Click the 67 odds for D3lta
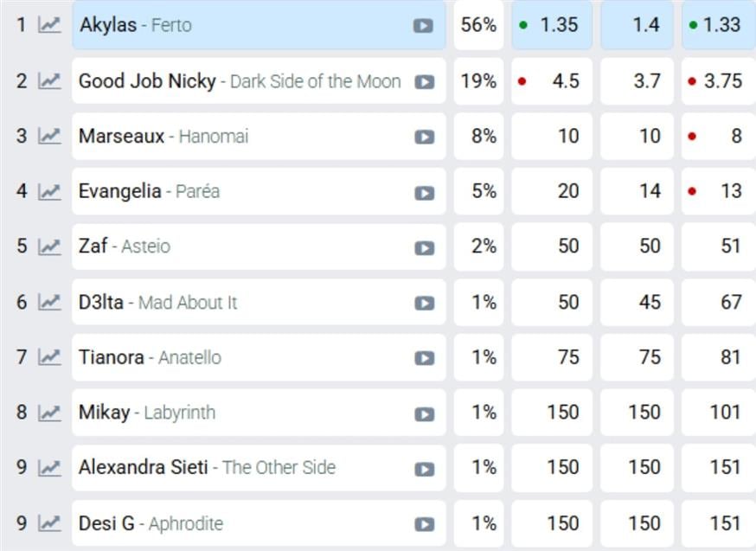This screenshot has width=756, height=551. (719, 302)
